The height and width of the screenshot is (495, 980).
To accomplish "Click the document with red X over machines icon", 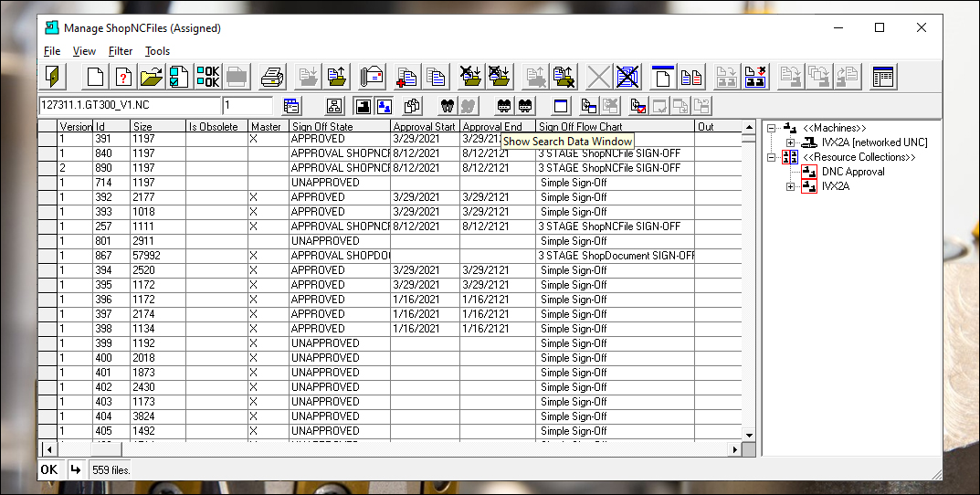I will click(x=755, y=77).
